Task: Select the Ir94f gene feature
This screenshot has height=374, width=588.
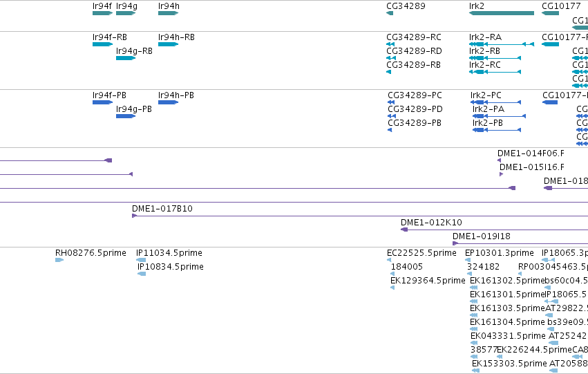Action: click(x=102, y=13)
